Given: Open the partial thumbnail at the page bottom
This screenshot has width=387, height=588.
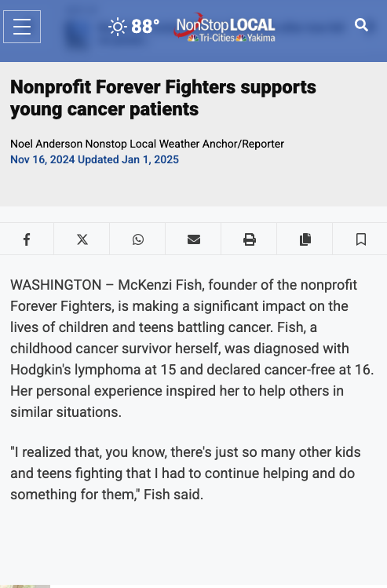Looking at the screenshot, I should coord(25,586).
